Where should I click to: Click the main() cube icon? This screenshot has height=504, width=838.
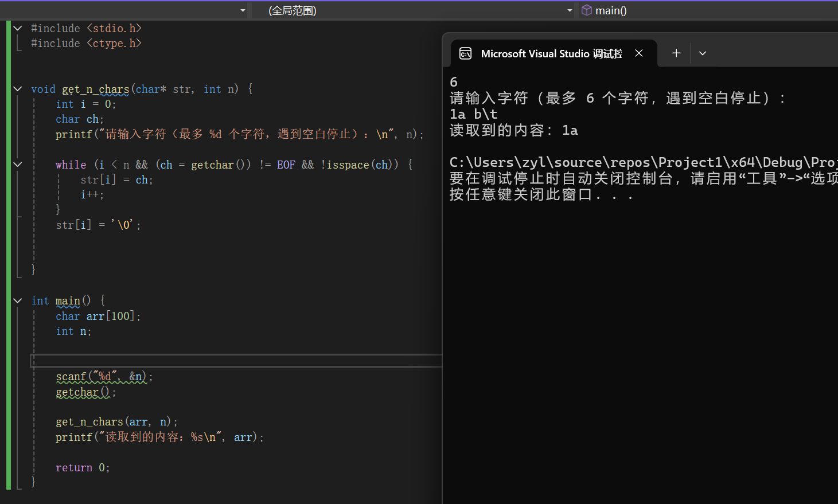click(586, 10)
